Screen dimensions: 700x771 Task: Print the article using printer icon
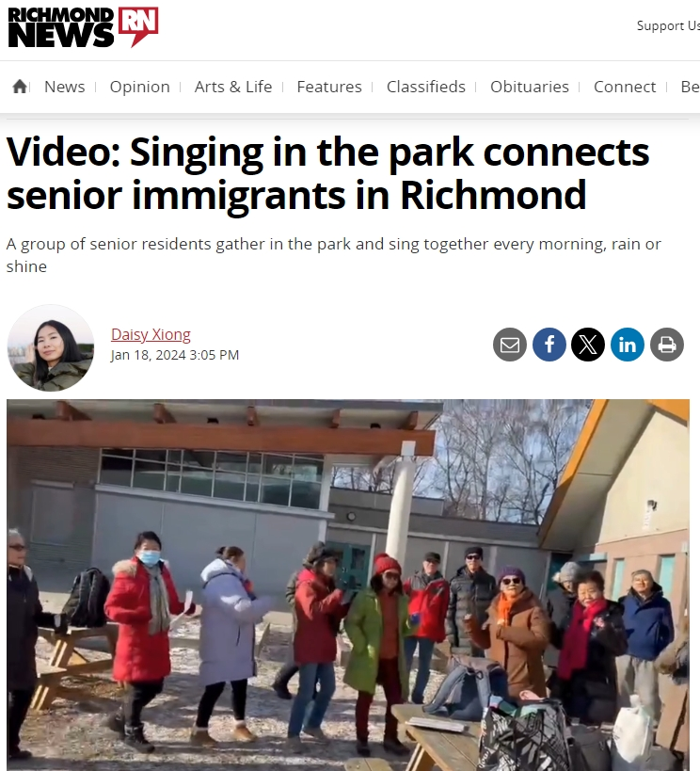[667, 345]
